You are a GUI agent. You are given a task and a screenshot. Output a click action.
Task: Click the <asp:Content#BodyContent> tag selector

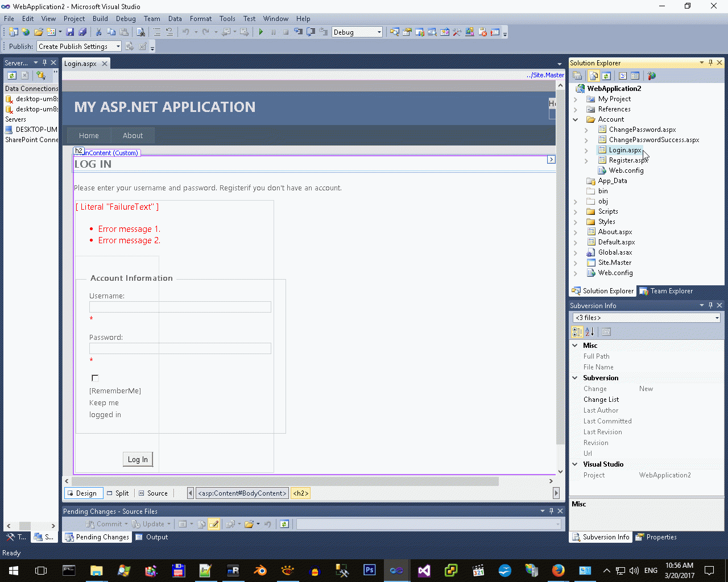tap(242, 493)
